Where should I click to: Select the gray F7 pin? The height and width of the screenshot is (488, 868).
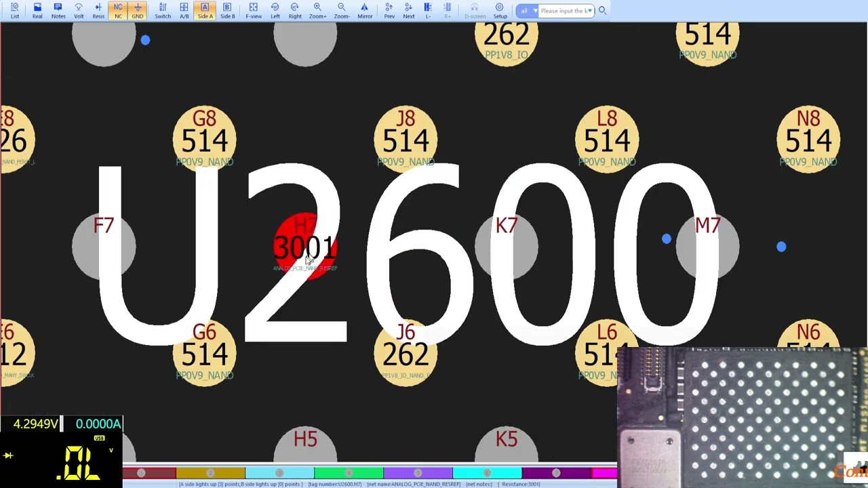104,246
